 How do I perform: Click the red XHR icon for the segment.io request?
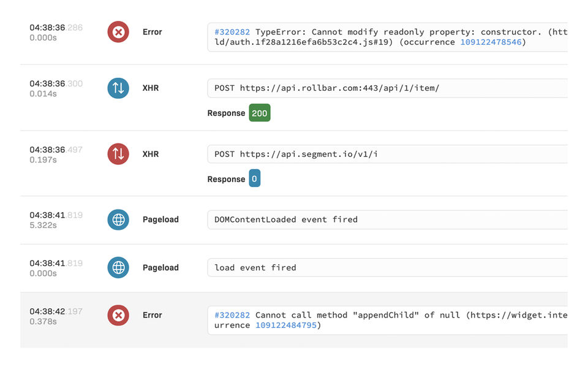point(118,154)
